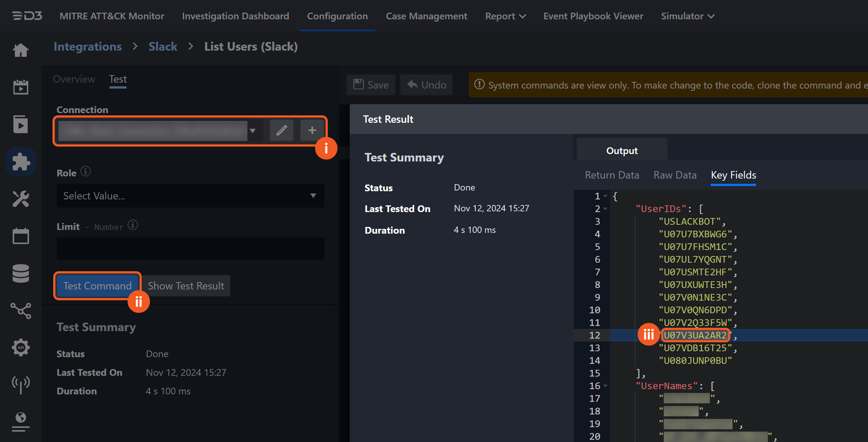Open the puzzle-piece integrations icon
The image size is (868, 442).
(21, 162)
